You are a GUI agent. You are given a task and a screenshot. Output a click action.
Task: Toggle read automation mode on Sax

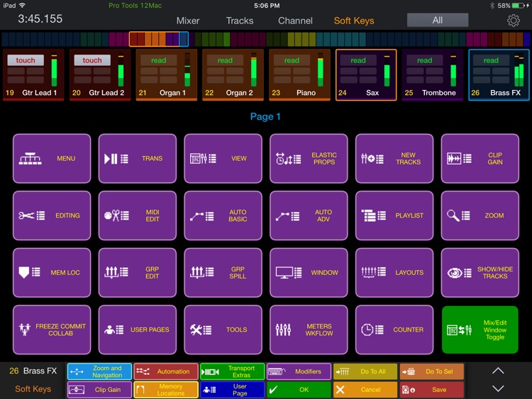tap(358, 60)
